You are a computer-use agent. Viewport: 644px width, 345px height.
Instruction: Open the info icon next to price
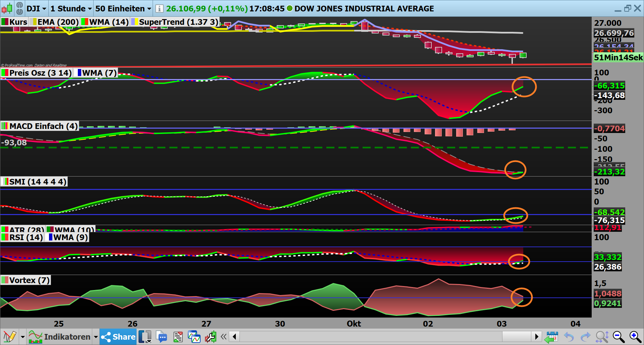click(x=159, y=8)
